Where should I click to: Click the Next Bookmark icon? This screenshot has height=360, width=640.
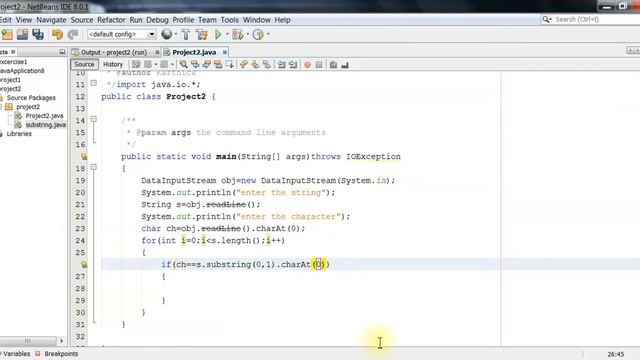[x=255, y=64]
